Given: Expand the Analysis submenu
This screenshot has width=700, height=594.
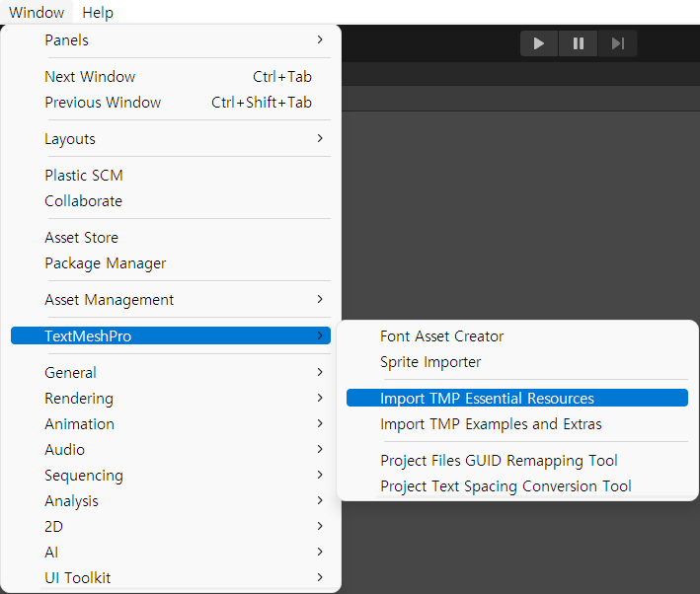Looking at the screenshot, I should tap(171, 500).
